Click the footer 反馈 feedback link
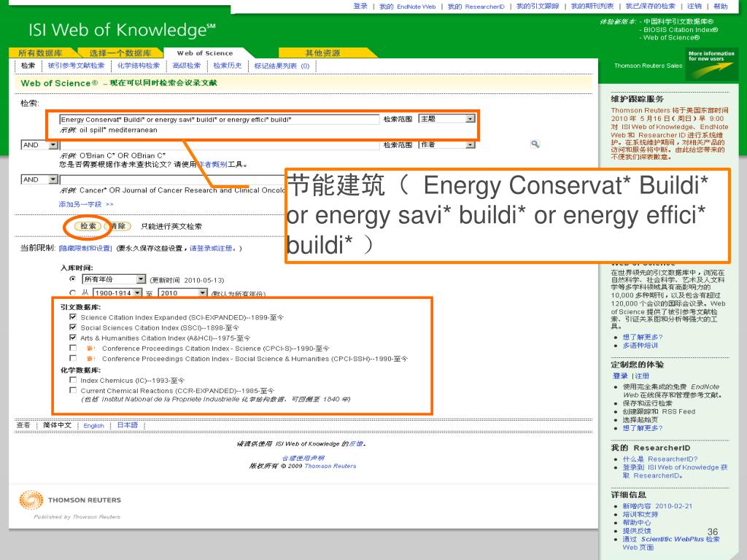 pyautogui.click(x=356, y=444)
